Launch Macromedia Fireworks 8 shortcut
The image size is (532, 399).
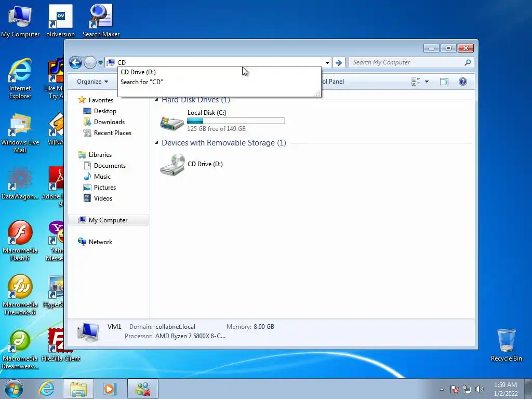pyautogui.click(x=20, y=295)
